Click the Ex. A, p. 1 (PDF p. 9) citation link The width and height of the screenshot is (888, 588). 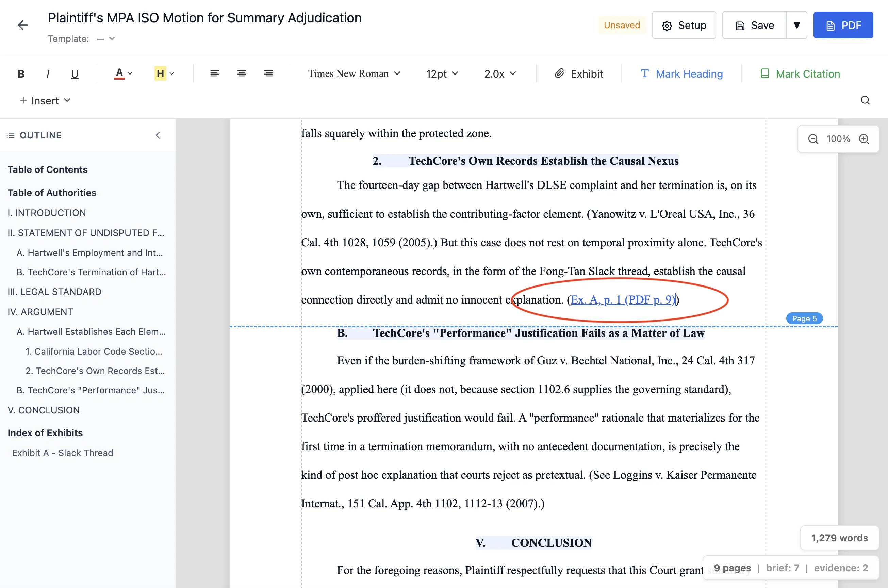[623, 300]
